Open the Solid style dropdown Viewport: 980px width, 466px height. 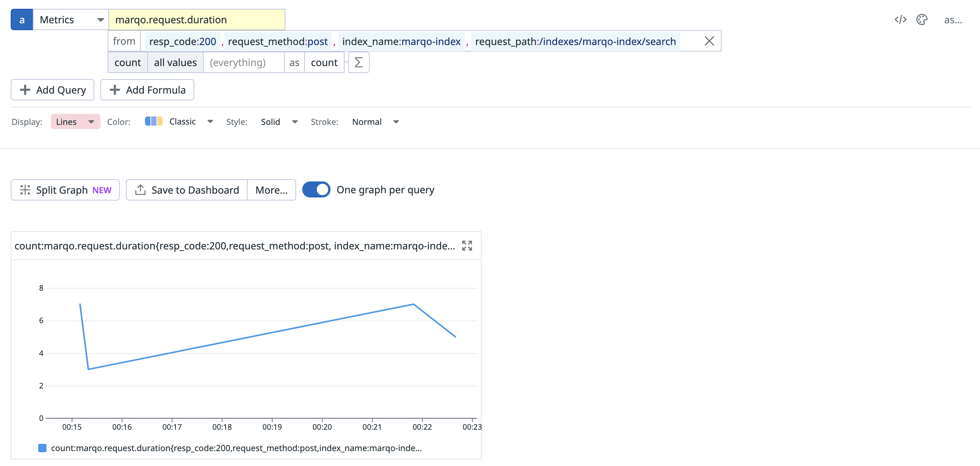tap(279, 122)
